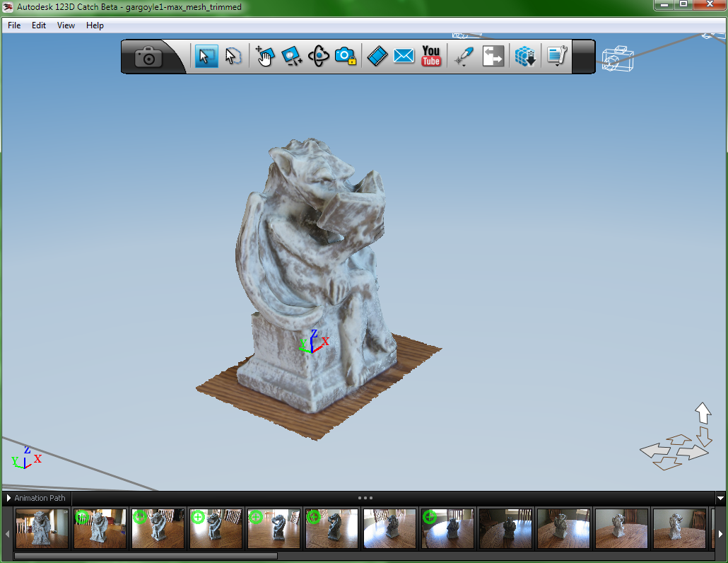Activate the Pan tool
The height and width of the screenshot is (563, 728).
[266, 56]
